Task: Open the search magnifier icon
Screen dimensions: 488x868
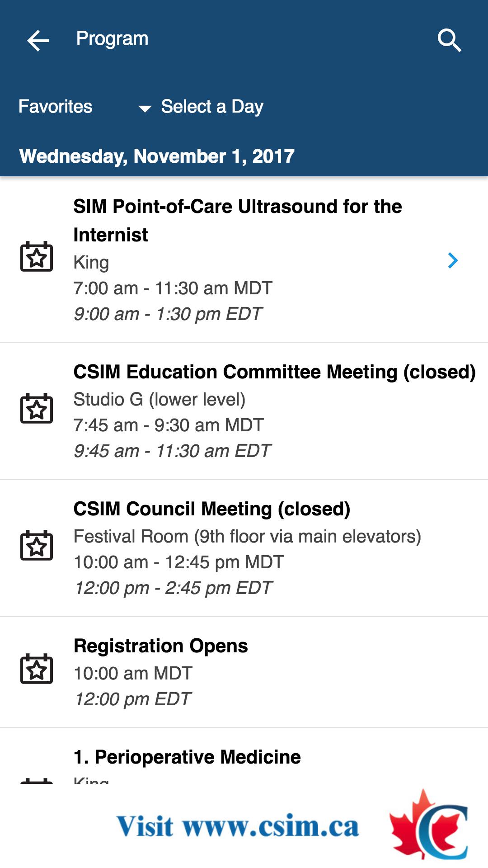Action: tap(449, 41)
